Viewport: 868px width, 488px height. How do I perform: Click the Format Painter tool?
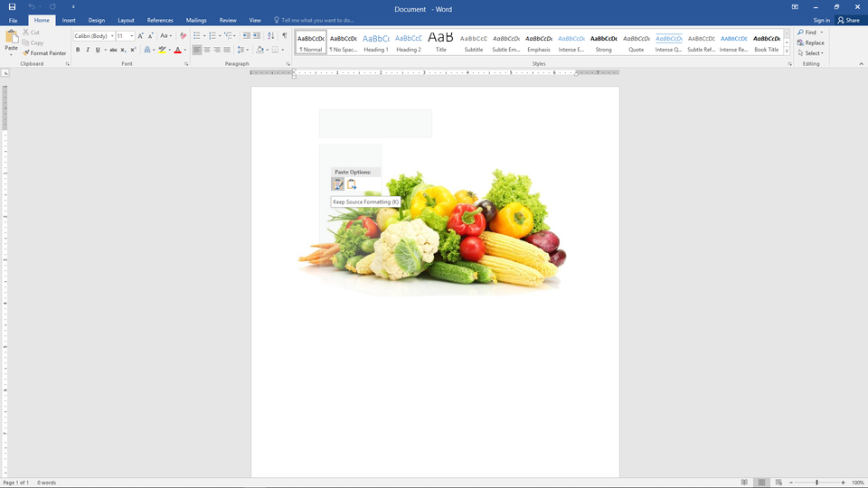pos(45,53)
